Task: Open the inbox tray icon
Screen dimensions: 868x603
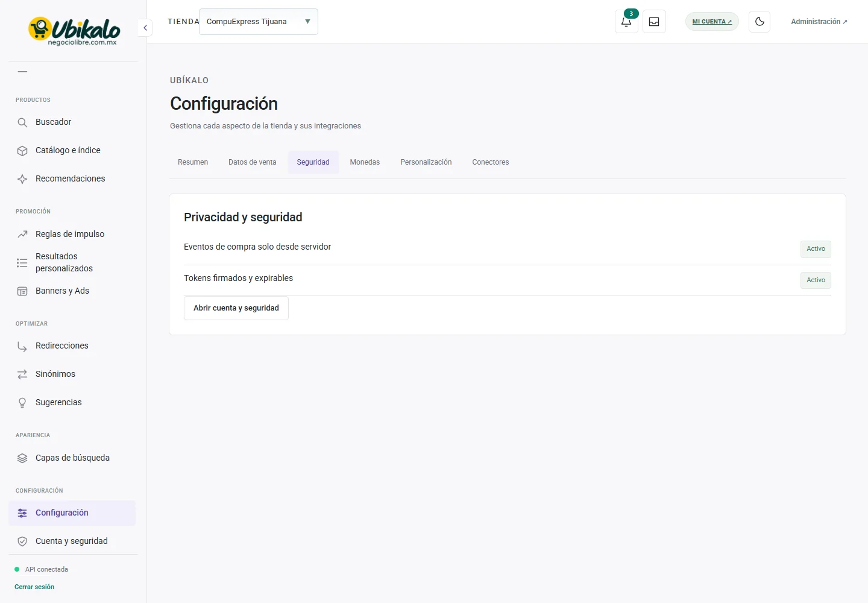Action: tap(654, 22)
